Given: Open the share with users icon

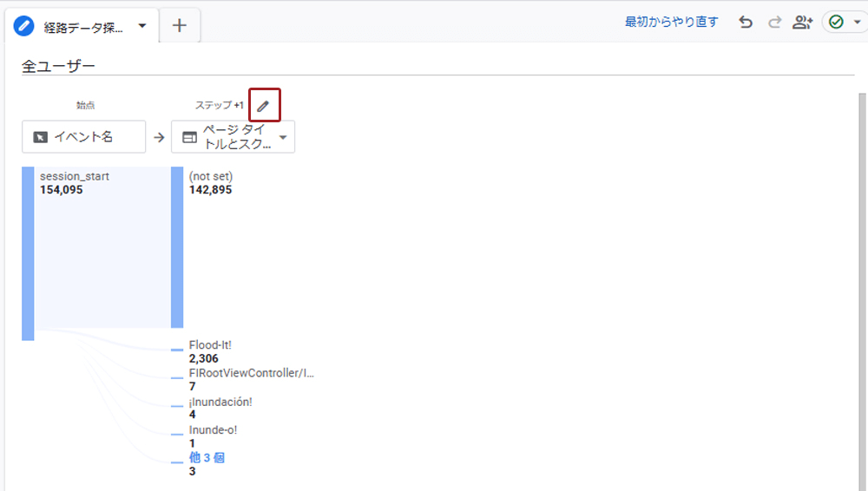Looking at the screenshot, I should pos(802,23).
